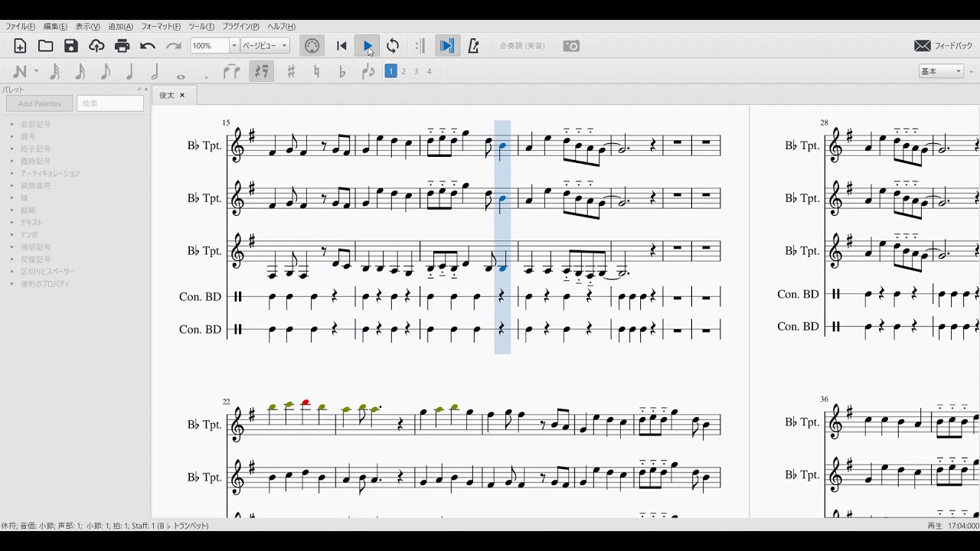
Task: Click the flat accidental icon
Action: coord(342,72)
